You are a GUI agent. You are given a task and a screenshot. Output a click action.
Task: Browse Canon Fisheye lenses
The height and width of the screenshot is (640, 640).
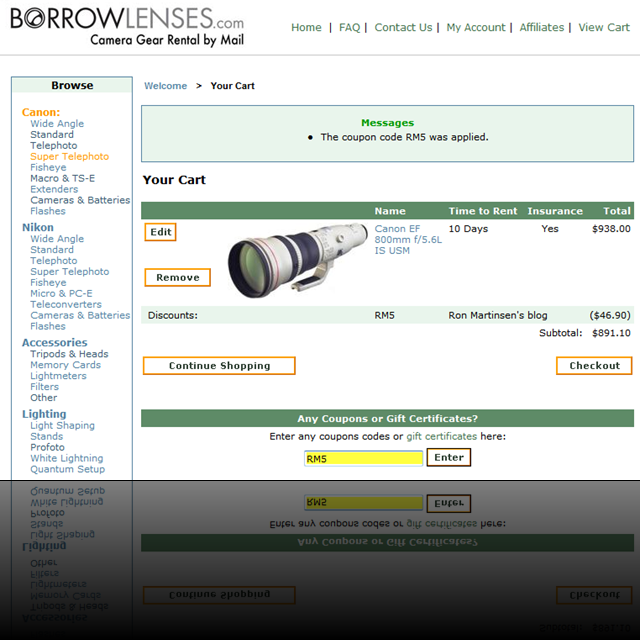(x=48, y=168)
